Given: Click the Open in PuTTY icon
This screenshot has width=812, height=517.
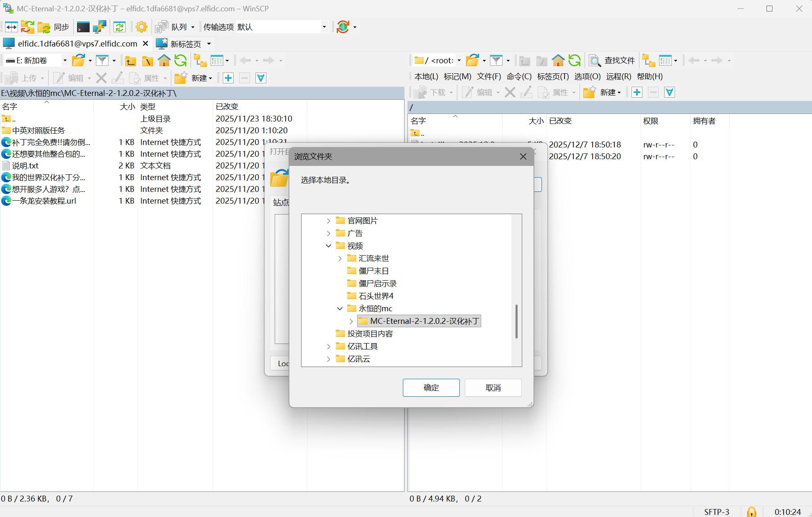Looking at the screenshot, I should coord(100,27).
